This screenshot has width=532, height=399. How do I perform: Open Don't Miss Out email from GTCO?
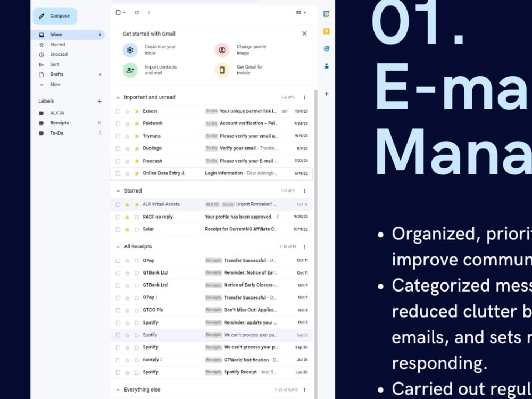[211, 310]
